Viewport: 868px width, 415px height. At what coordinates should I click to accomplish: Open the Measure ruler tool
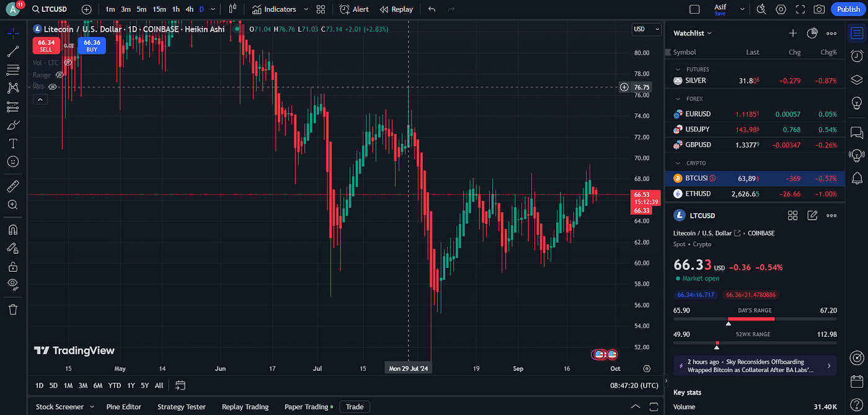(x=12, y=185)
